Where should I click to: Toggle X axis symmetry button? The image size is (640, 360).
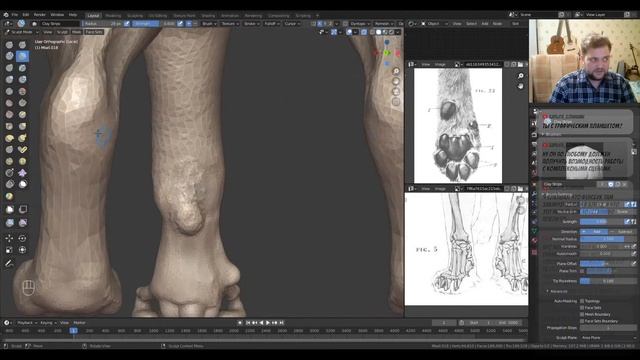point(320,24)
